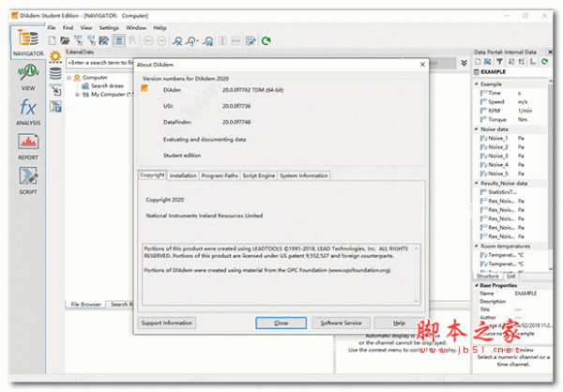Screen dimensions: 563x392
Task: Click the edit table pencil toolbar icon
Action: point(251,41)
